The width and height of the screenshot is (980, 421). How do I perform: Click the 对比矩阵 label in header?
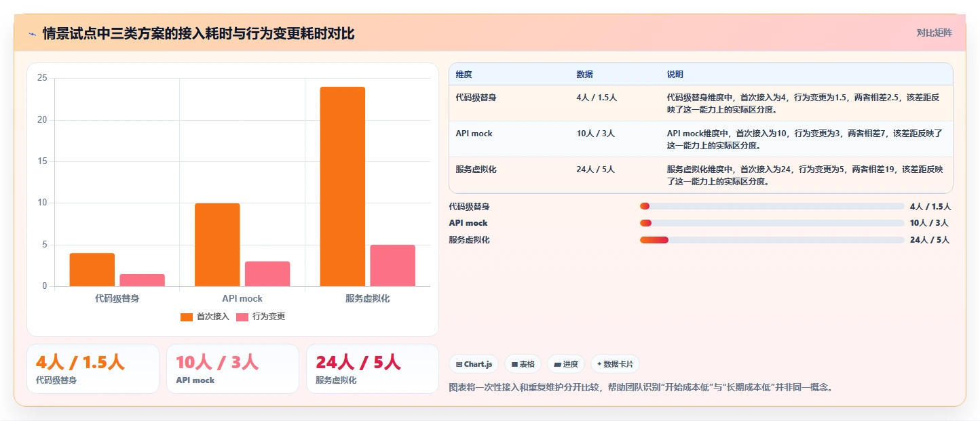[934, 33]
